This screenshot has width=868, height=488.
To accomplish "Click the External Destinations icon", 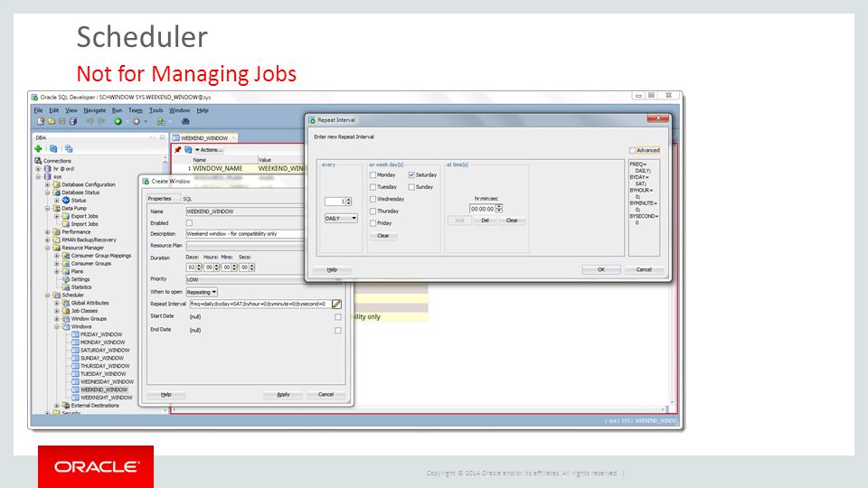I will (66, 406).
